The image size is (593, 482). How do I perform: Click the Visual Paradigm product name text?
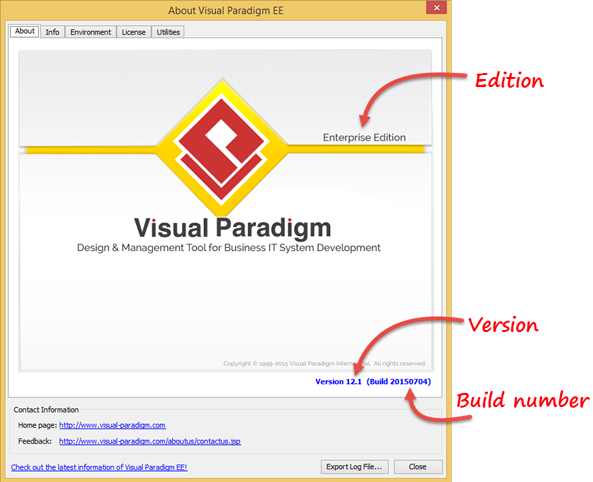pyautogui.click(x=233, y=228)
